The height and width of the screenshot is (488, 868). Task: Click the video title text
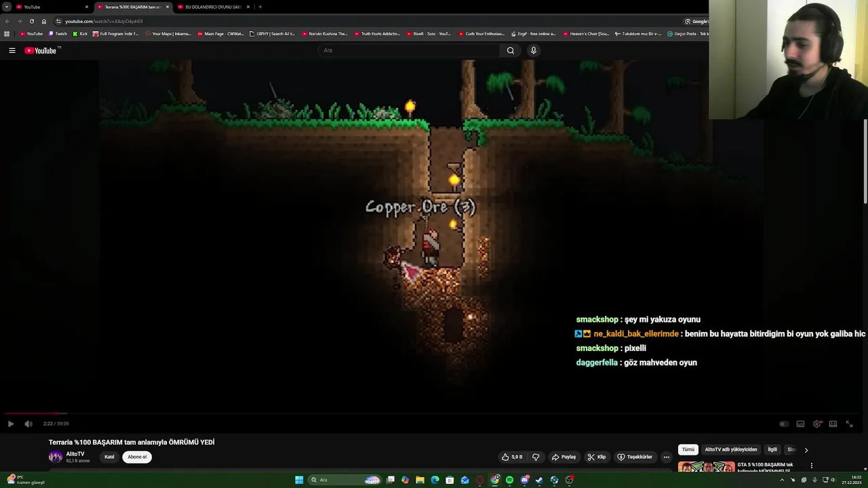coord(132,442)
